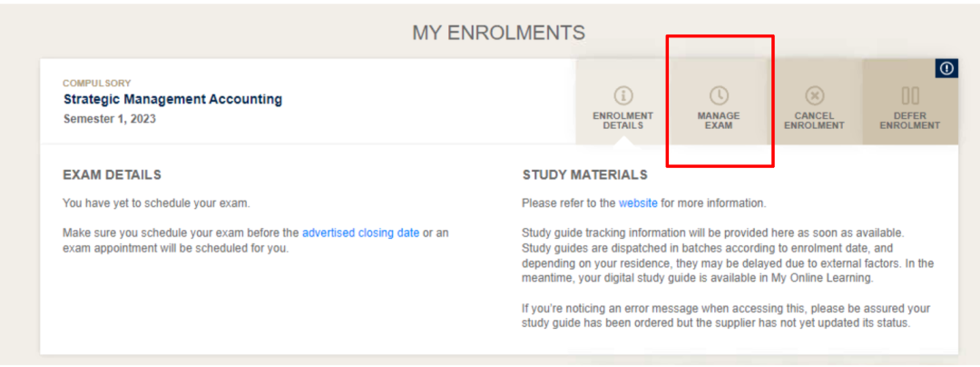Viewport: 980px width, 367px height.
Task: Click the Manage Exam clock icon
Action: [x=718, y=94]
